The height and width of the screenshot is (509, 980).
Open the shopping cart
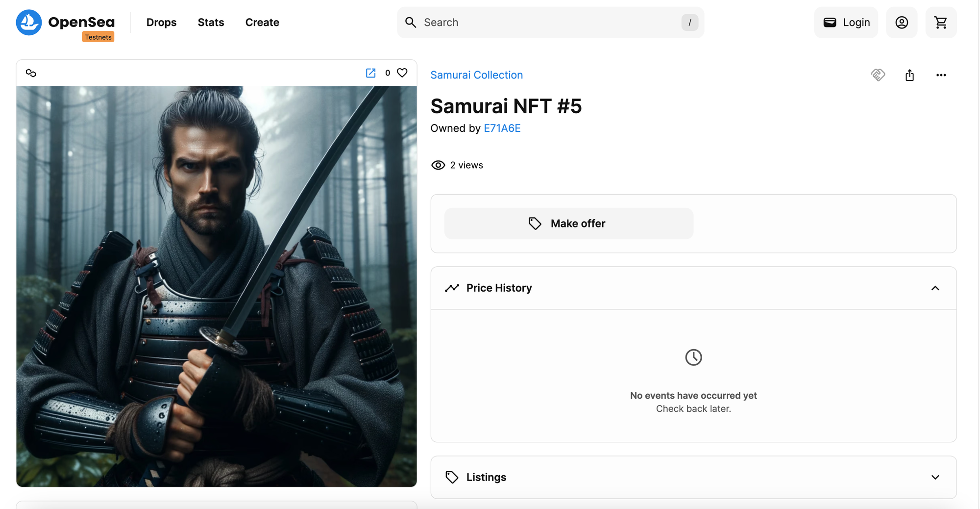tap(941, 23)
